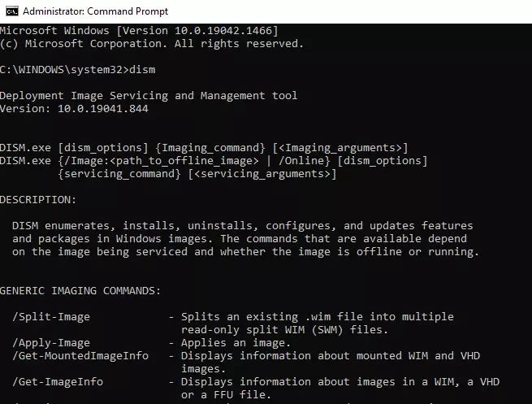Click the 'Applies an image.' description
This screenshot has width=532, height=404.
(236, 343)
